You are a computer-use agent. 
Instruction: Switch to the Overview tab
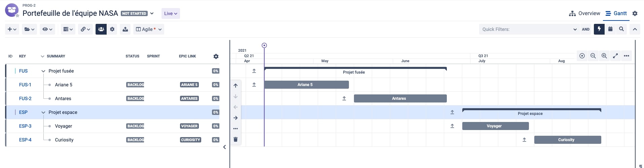(x=584, y=13)
